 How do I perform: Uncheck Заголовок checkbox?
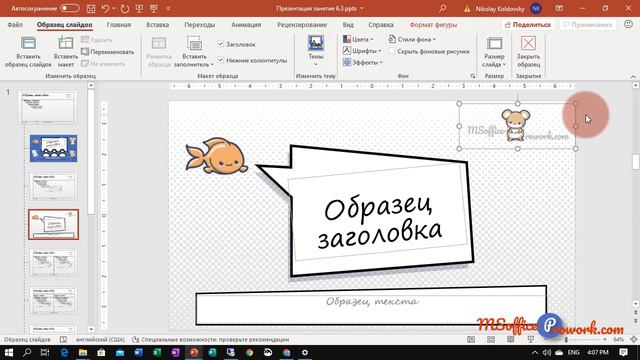(220, 44)
